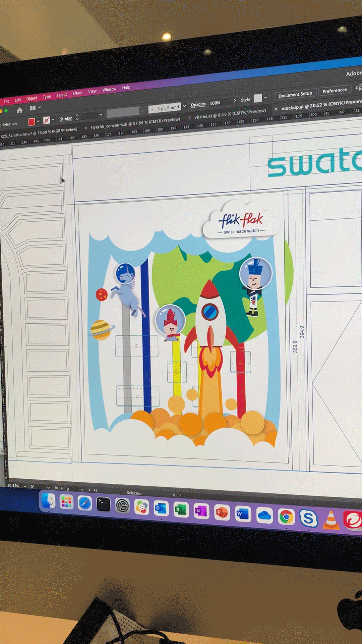Open the Style dropdown arrow
The width and height of the screenshot is (362, 644).
pos(266,97)
